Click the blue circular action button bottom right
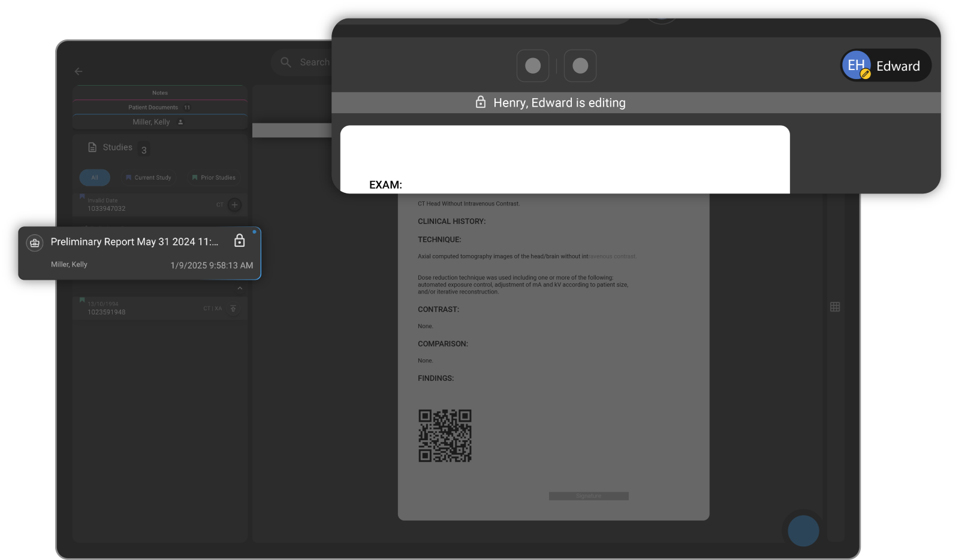 point(803,531)
